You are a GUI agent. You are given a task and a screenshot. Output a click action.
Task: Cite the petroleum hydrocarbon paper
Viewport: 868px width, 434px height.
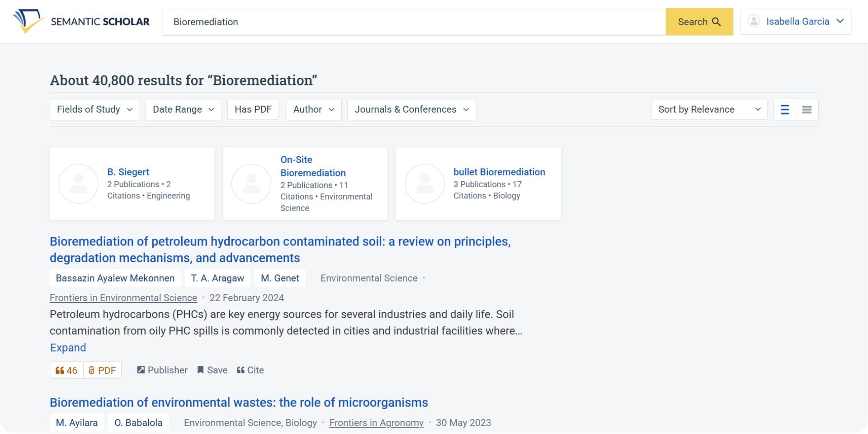(250, 370)
